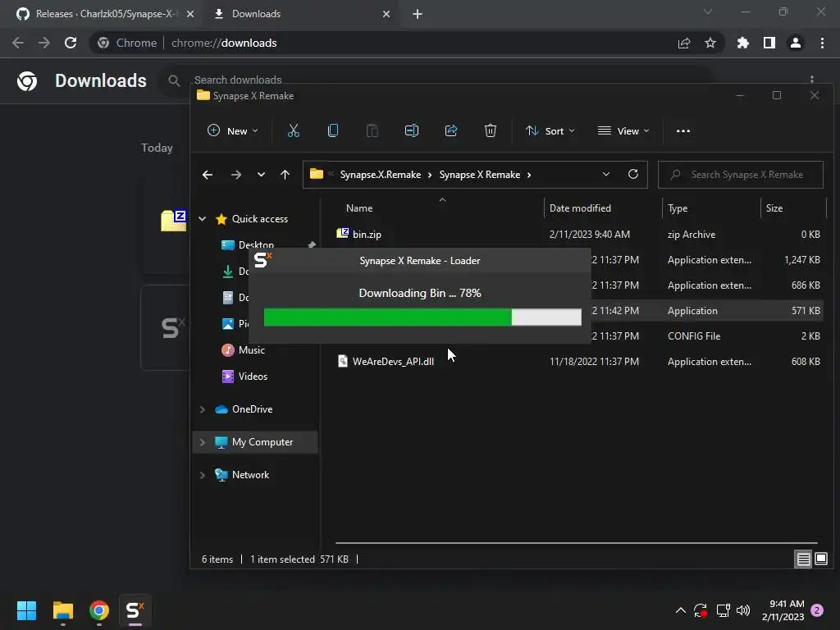Open recent locations dropdown arrow

[261, 175]
